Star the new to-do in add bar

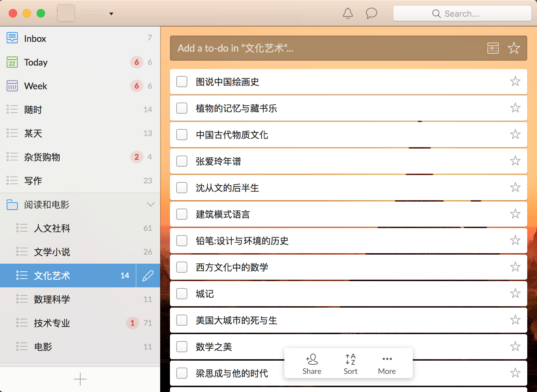pos(514,48)
